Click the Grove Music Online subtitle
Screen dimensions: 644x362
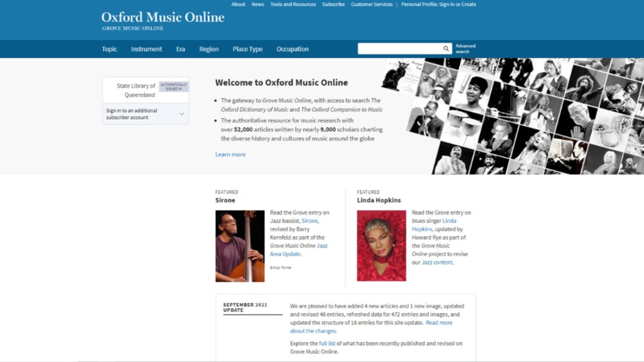point(132,28)
